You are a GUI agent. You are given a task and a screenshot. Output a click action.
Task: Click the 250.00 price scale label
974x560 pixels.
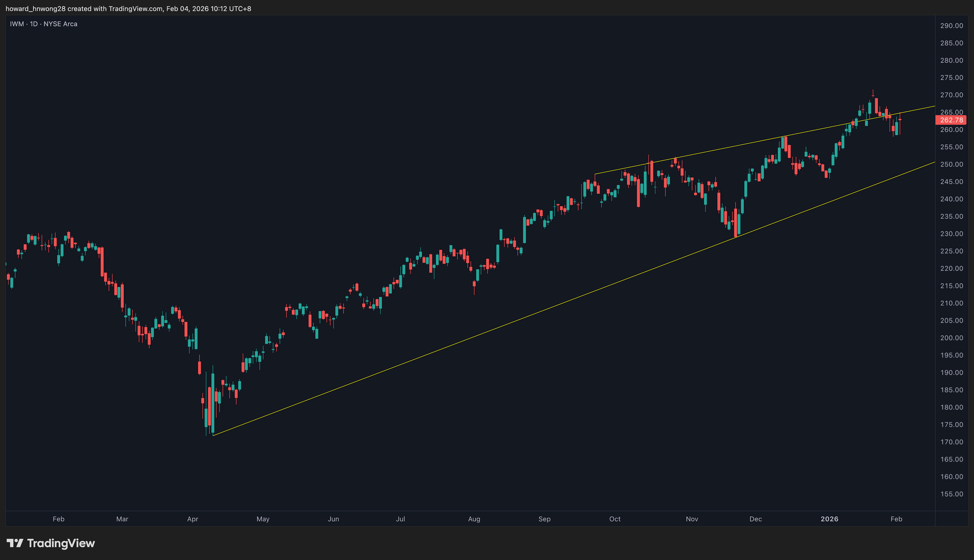[952, 164]
